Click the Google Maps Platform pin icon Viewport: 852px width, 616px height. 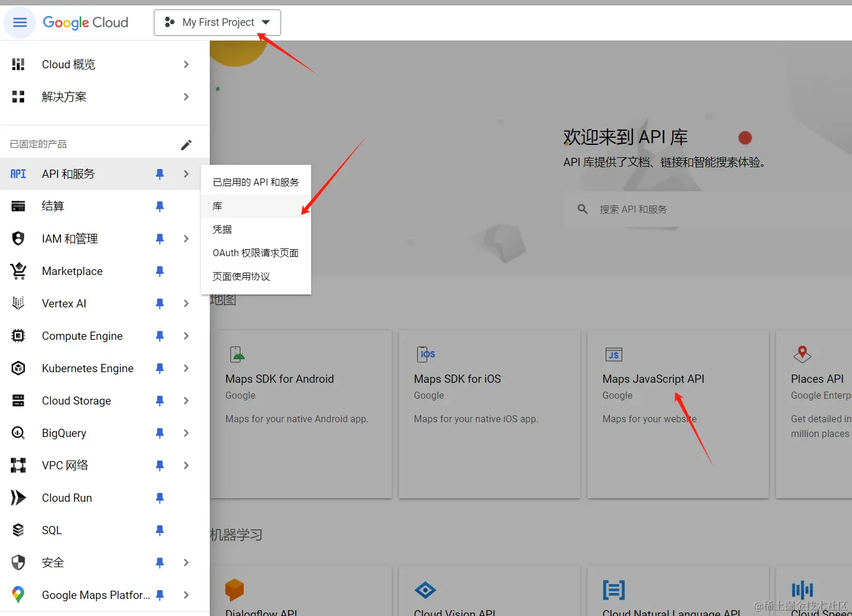(x=18, y=595)
